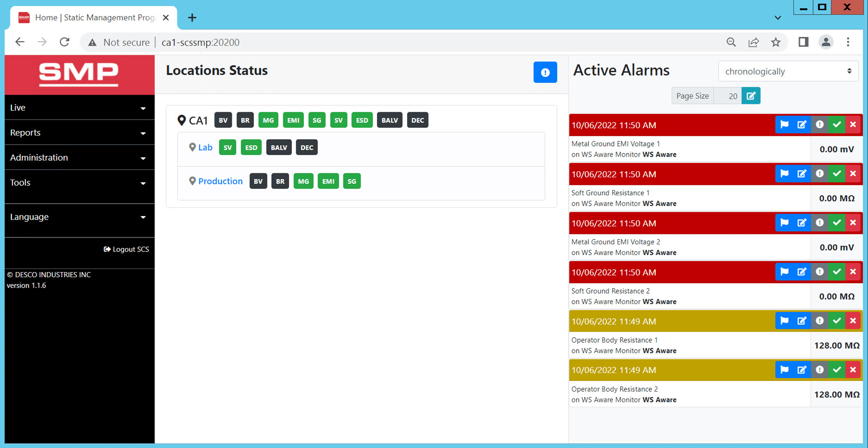This screenshot has height=448, width=868.
Task: Flag the Metal Ground EMI Voltage 1 alarm
Action: (x=784, y=124)
